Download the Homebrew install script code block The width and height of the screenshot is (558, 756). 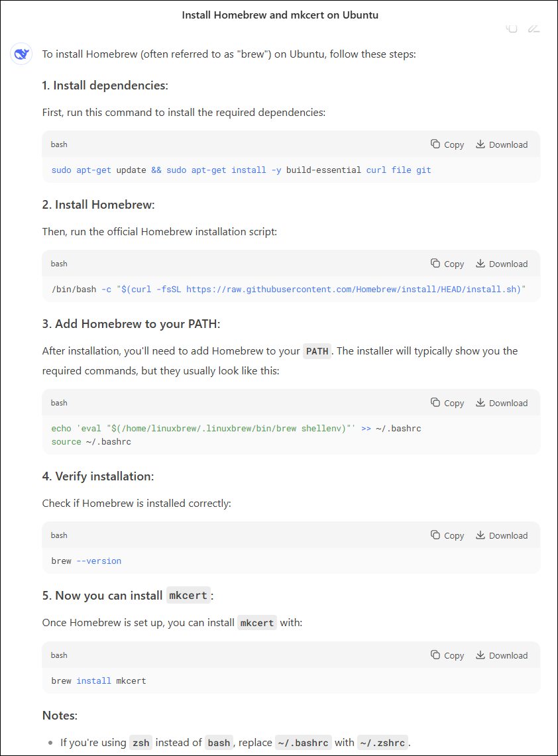[502, 264]
